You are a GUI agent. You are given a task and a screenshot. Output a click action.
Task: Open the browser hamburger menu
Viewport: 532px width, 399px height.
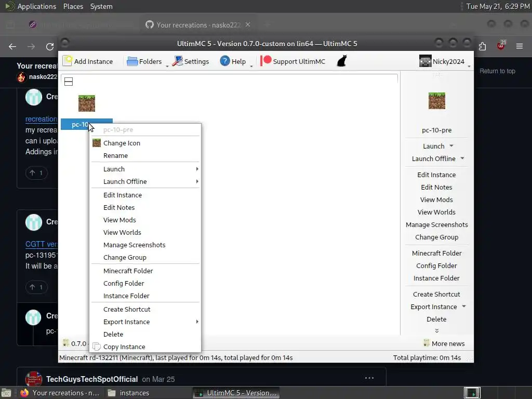click(520, 46)
